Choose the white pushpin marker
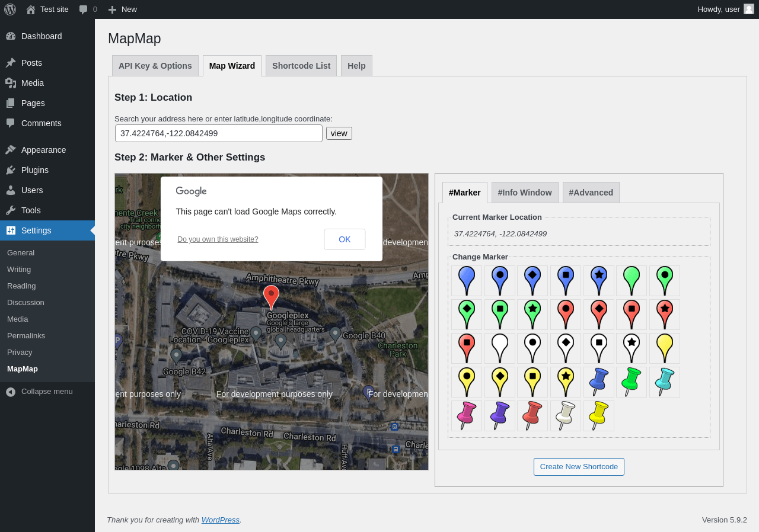 pos(566,416)
